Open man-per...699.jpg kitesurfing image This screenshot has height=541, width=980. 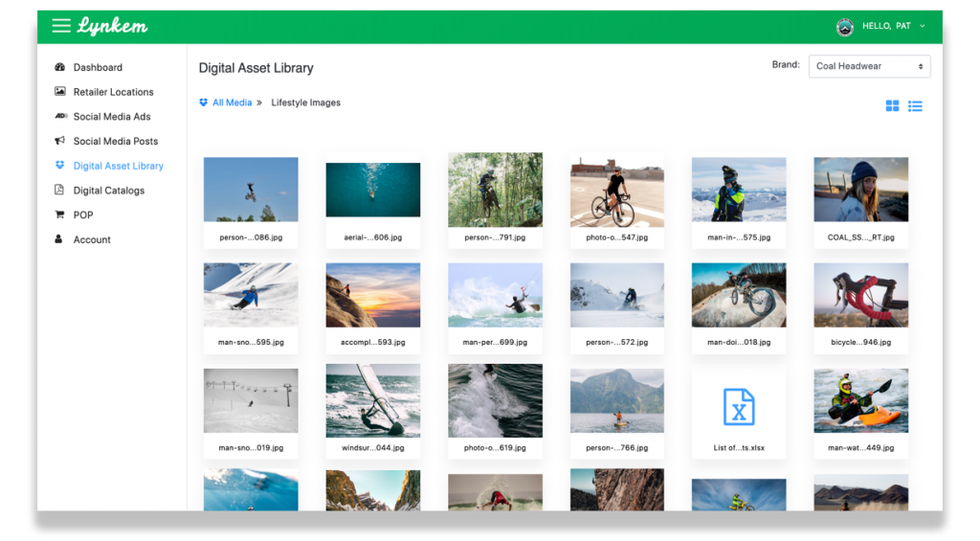495,295
